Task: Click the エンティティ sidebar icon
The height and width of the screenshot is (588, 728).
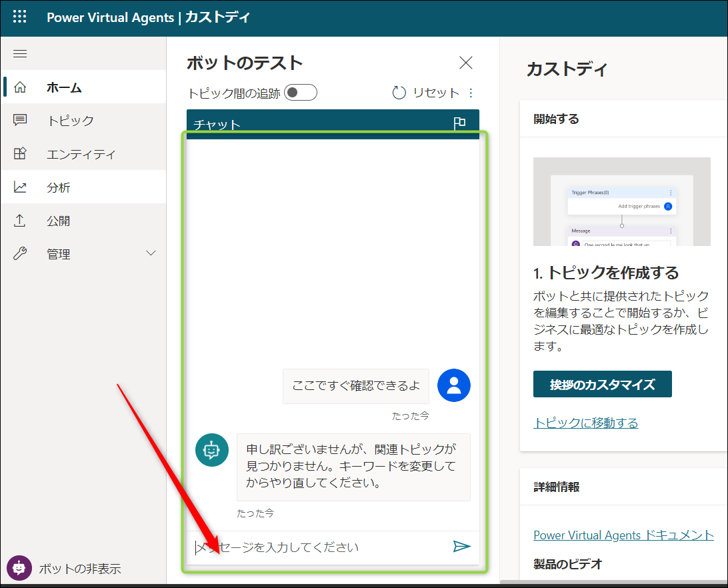Action: click(20, 153)
